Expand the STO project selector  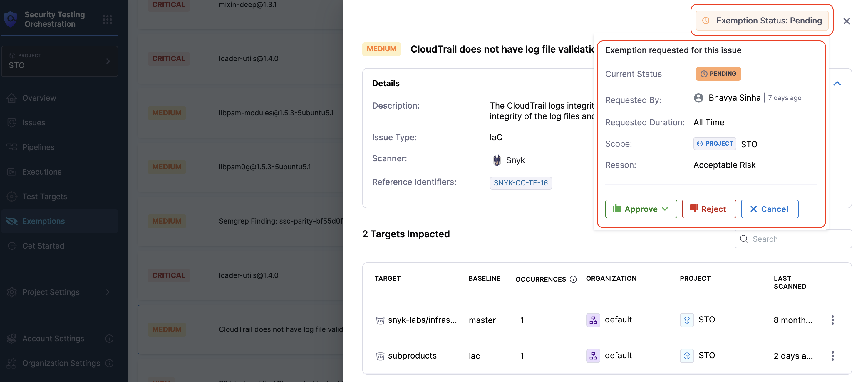coord(60,61)
